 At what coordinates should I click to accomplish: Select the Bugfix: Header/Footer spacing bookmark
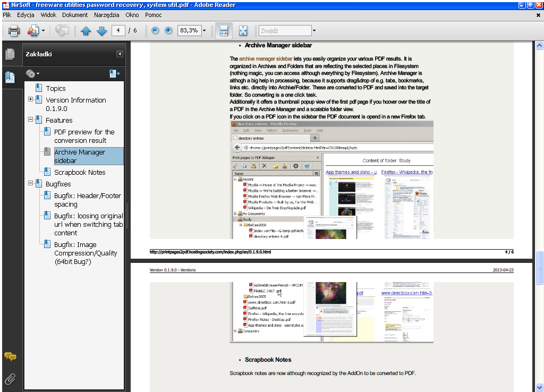click(88, 200)
